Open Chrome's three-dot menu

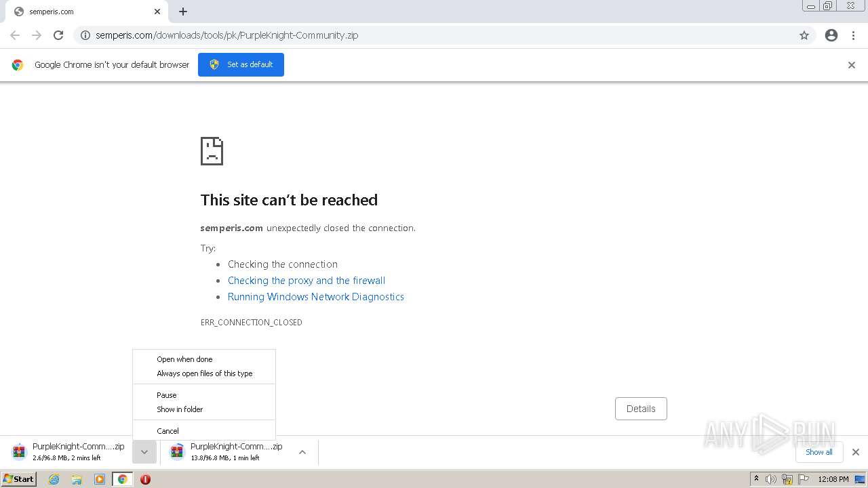point(854,35)
